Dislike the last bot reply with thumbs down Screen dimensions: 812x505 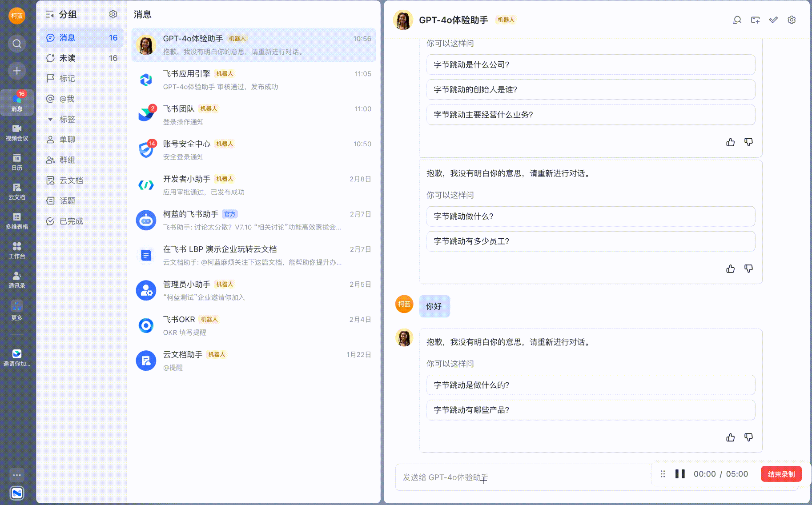(x=749, y=437)
